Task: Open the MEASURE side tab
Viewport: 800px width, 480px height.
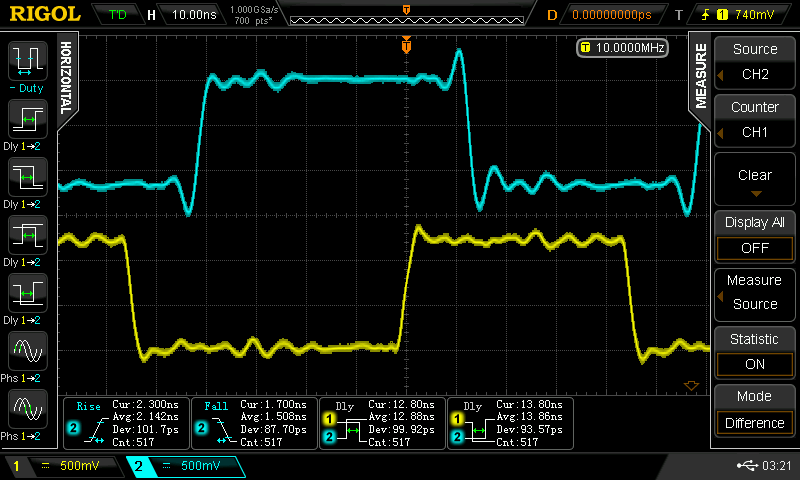Action: [701, 75]
